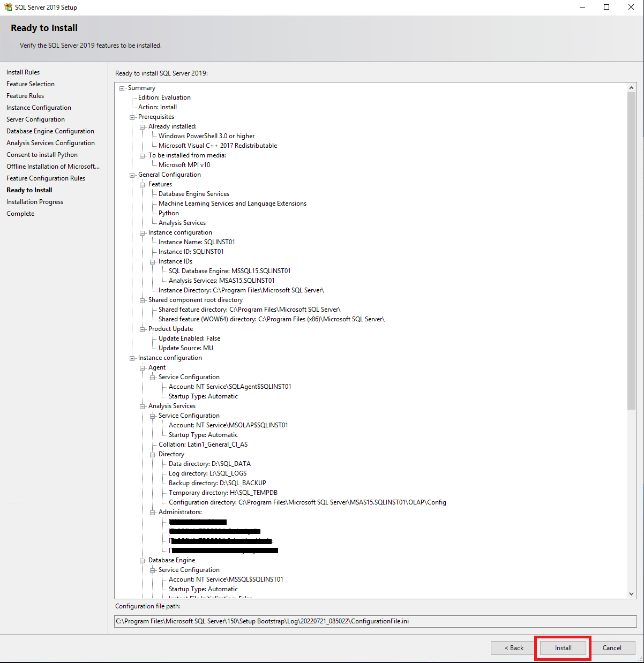The height and width of the screenshot is (663, 644).
Task: Collapse the Instance IDs node
Action: coord(153,261)
